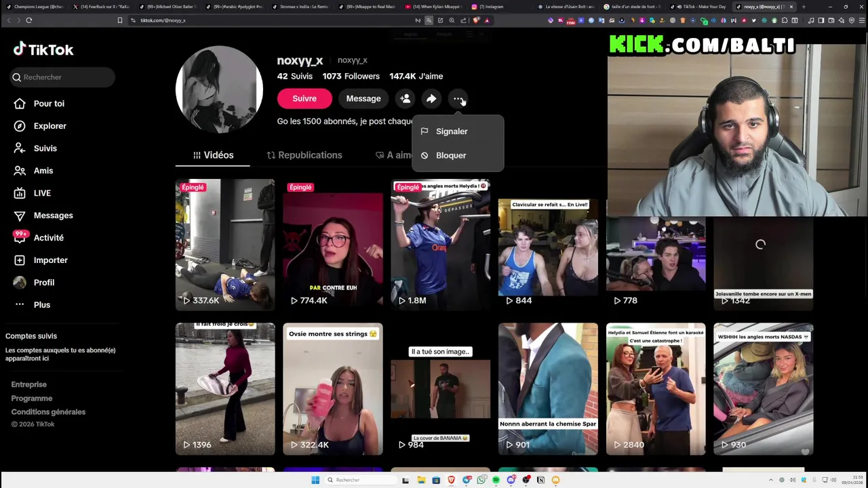
Task: Open the Jolavanille X-men video
Action: click(x=763, y=264)
